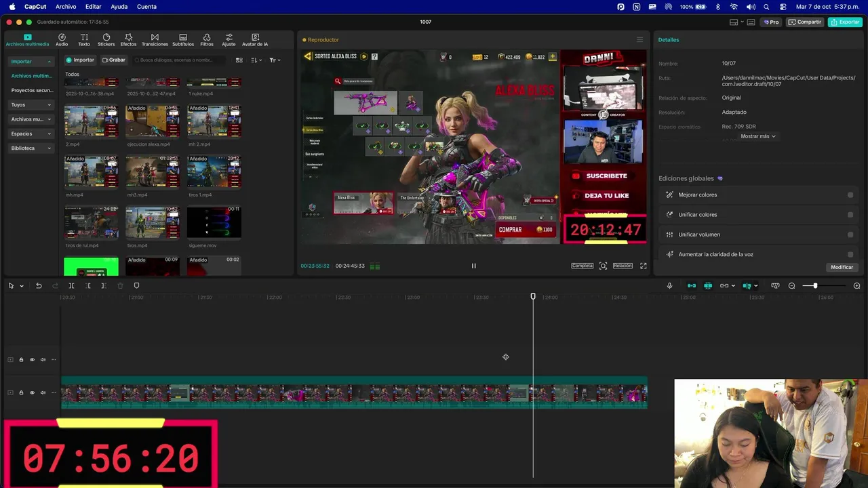This screenshot has width=868, height=488.
Task: Collapse the Importar sidebar section
Action: 49,62
